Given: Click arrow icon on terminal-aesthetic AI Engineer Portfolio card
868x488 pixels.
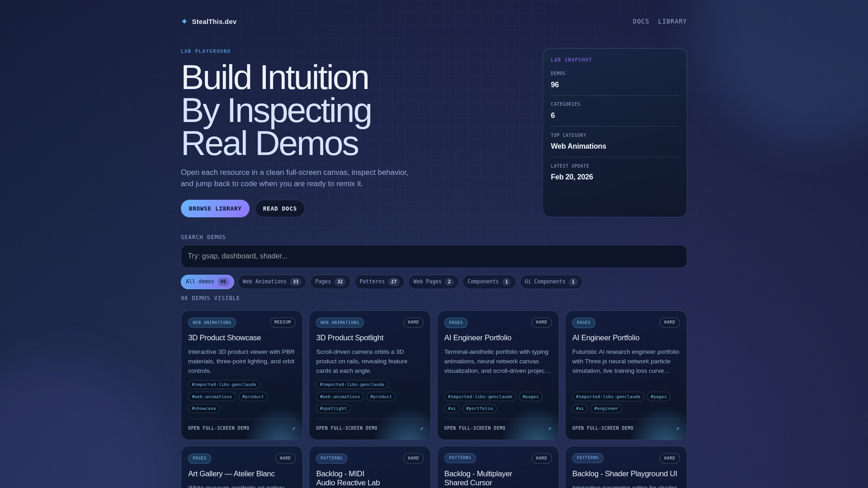Looking at the screenshot, I should coord(549,428).
